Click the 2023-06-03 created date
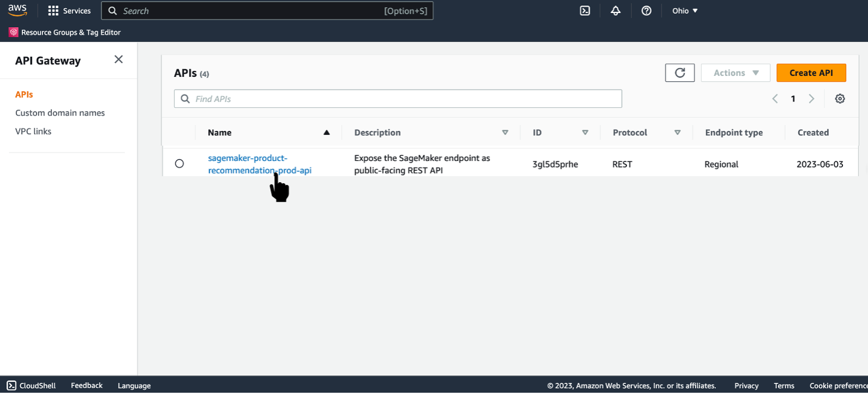Viewport: 868px width, 396px height. [820, 164]
